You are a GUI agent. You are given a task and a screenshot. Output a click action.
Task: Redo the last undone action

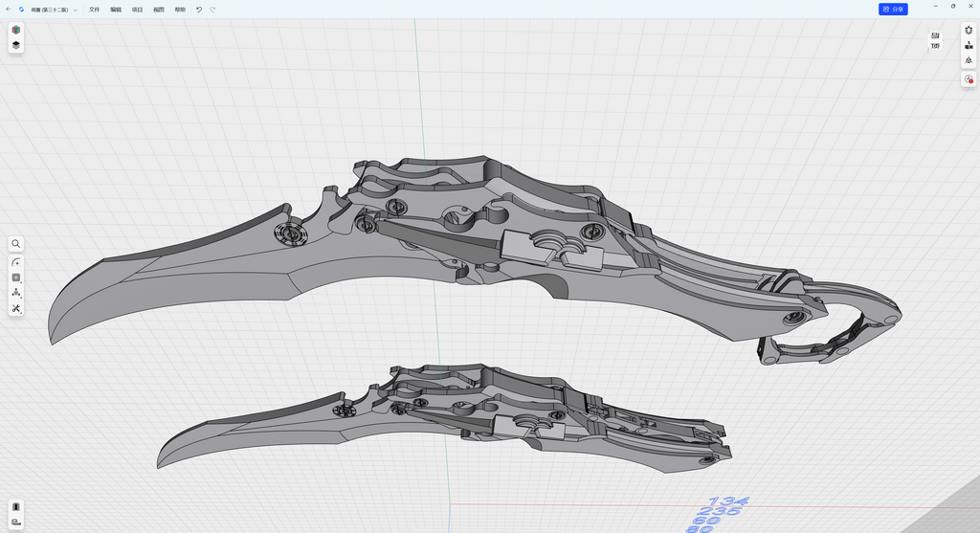(212, 10)
